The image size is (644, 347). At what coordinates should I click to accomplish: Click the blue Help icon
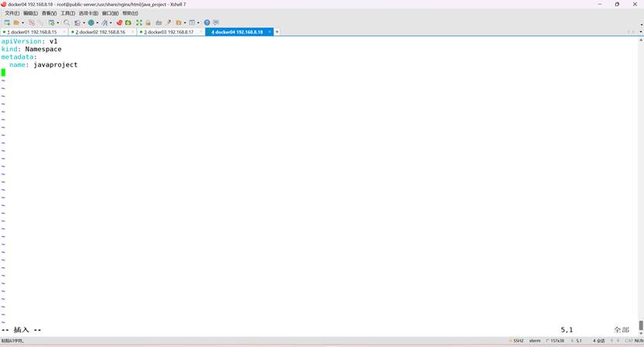click(207, 22)
